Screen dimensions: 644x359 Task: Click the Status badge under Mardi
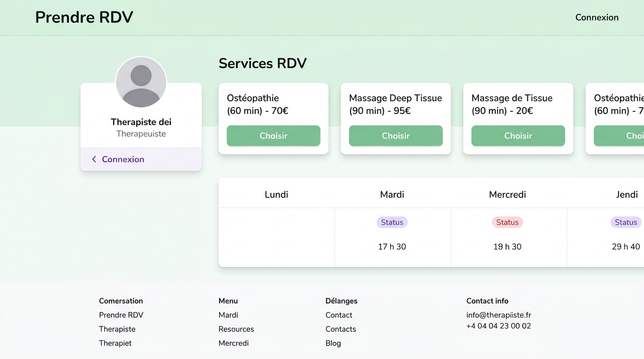(x=392, y=223)
